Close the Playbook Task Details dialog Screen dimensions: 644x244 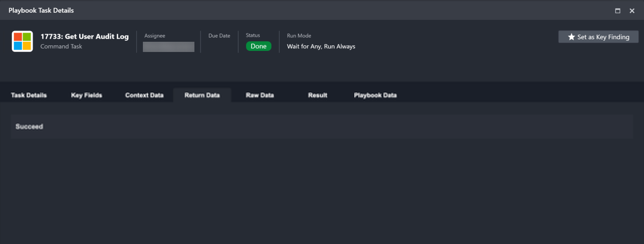click(632, 11)
